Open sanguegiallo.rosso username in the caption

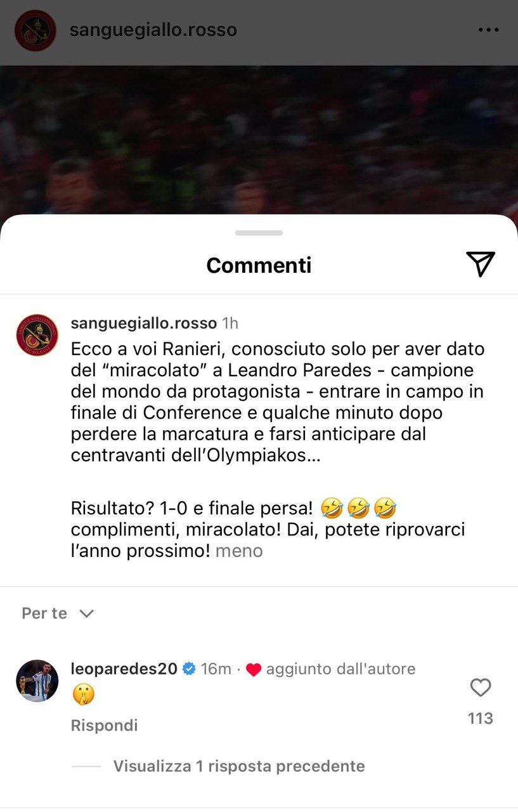coord(144,323)
